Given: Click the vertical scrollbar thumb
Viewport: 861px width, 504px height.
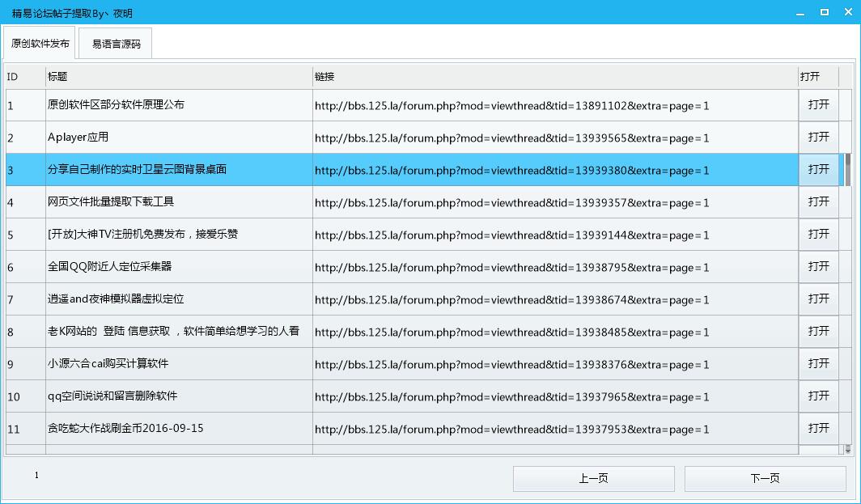Looking at the screenshot, I should [x=848, y=169].
